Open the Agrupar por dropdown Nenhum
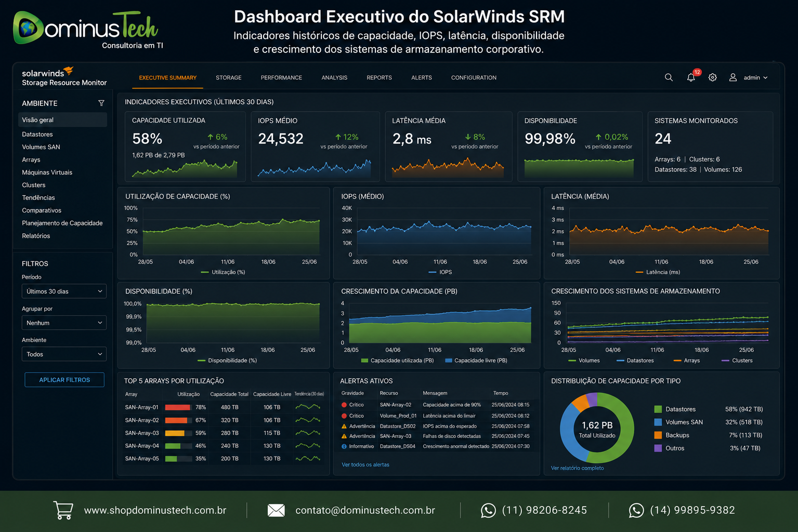The image size is (798, 532). 64,323
